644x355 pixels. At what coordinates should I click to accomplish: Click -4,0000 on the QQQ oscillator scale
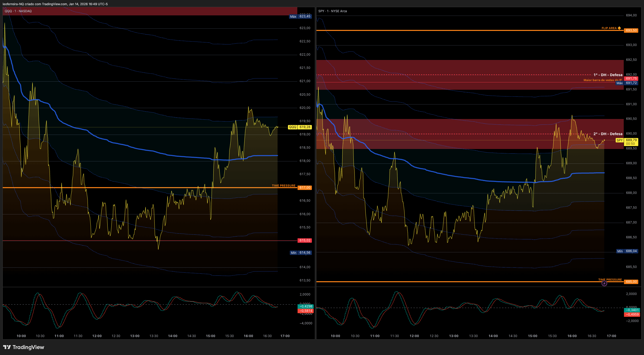[306, 323]
